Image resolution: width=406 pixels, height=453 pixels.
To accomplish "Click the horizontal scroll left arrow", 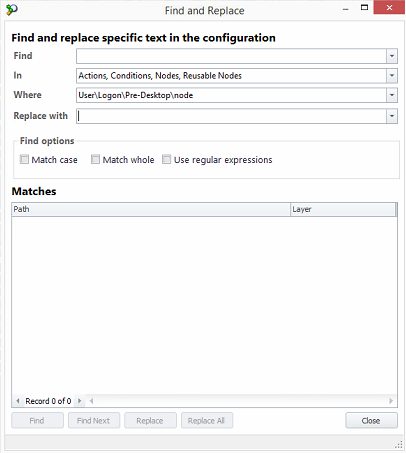I will pos(91,401).
